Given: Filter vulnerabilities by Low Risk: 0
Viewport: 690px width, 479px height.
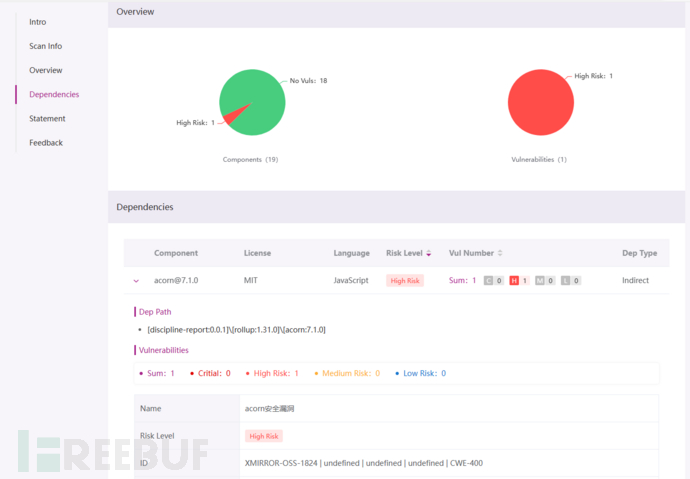Looking at the screenshot, I should (x=421, y=373).
